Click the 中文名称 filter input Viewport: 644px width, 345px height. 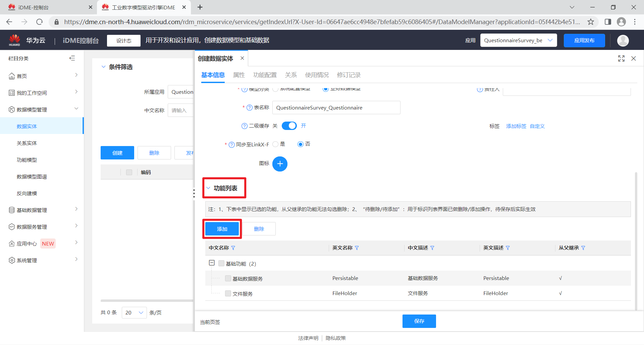tap(181, 110)
